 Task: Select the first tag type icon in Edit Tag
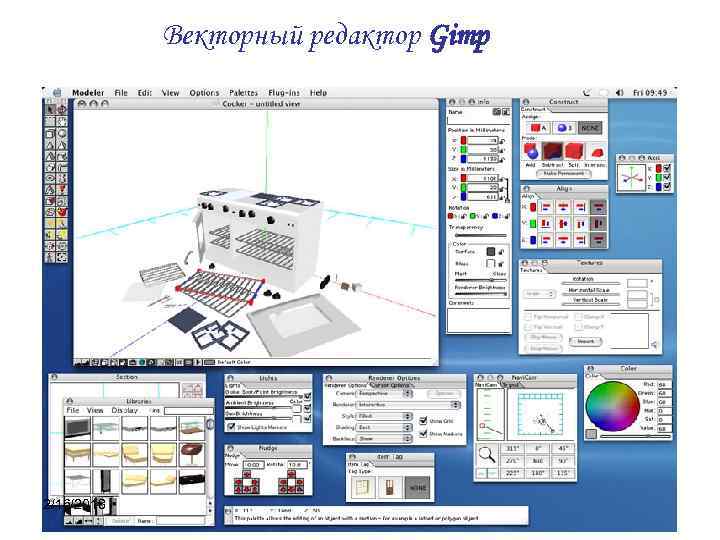pos(363,488)
